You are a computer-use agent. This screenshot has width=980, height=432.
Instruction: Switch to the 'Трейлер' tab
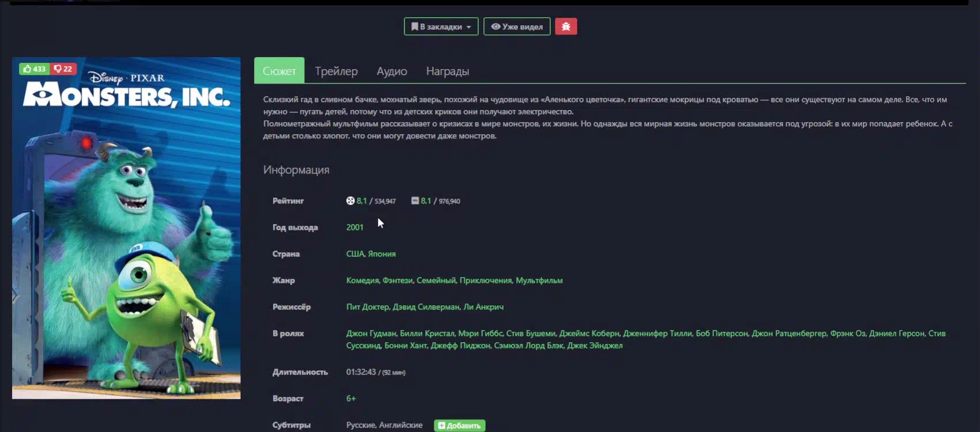click(x=336, y=71)
